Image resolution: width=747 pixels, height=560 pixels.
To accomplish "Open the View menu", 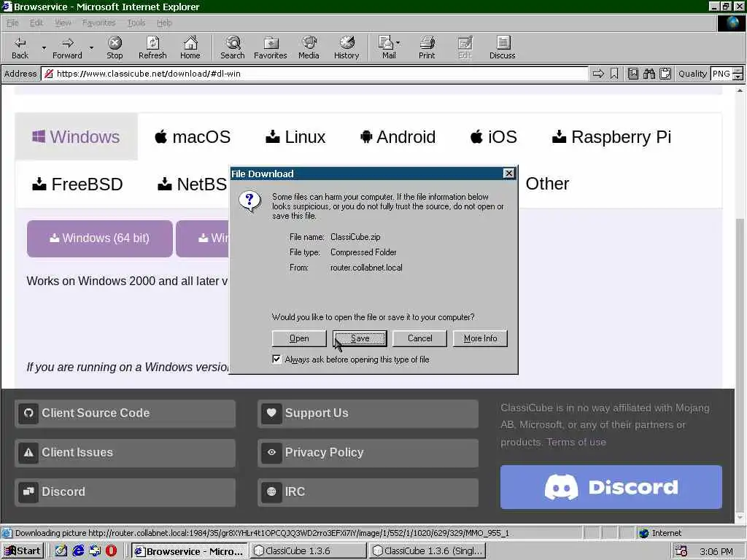I will point(63,23).
